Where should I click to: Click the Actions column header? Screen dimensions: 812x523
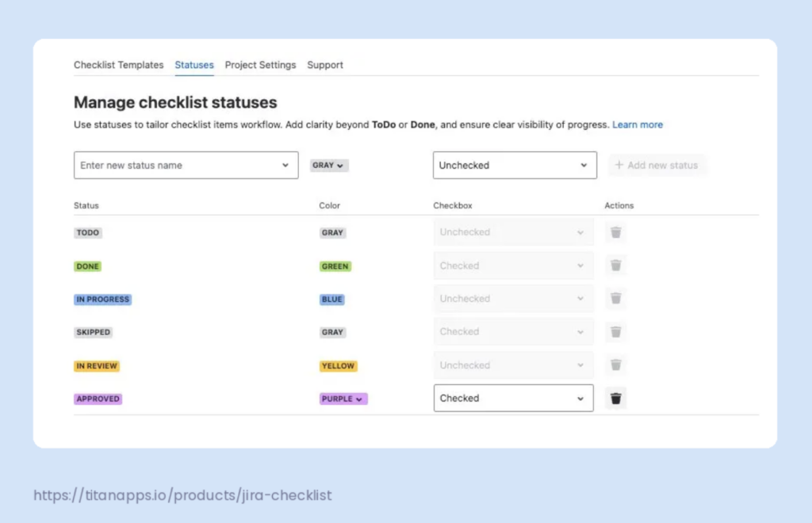click(x=619, y=205)
